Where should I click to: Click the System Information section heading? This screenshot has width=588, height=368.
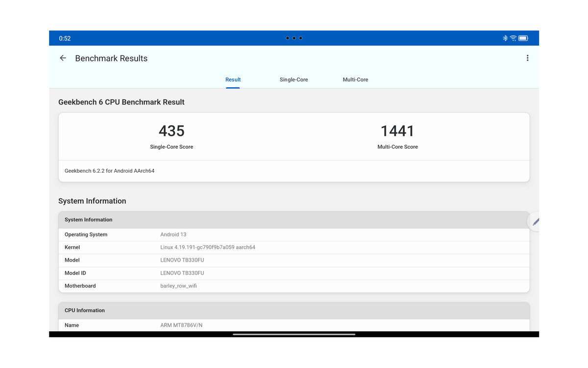pyautogui.click(x=92, y=201)
